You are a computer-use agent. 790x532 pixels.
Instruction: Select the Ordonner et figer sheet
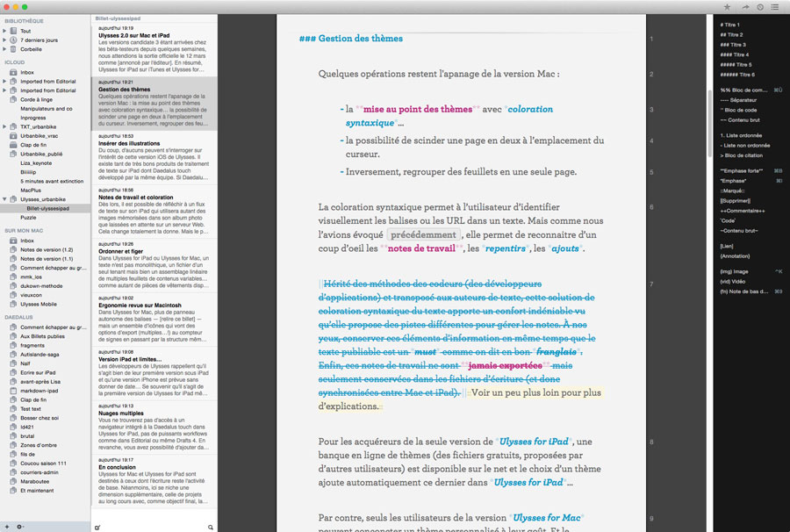coord(154,265)
